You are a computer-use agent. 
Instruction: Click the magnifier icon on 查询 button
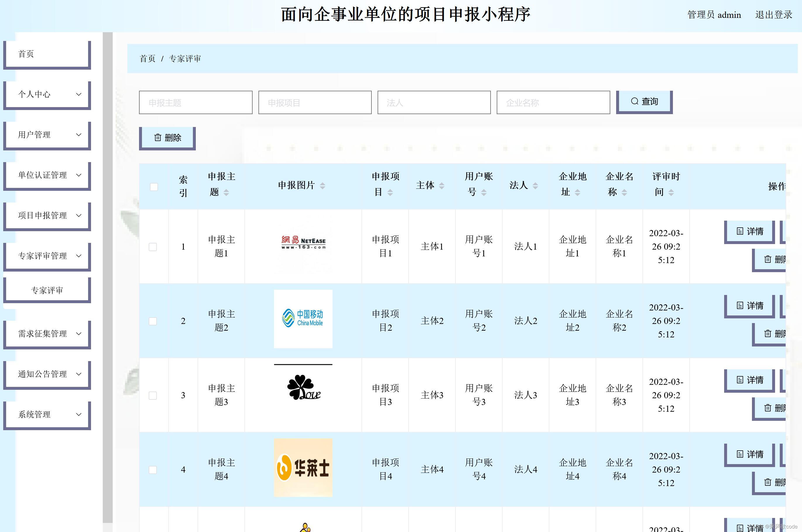click(634, 102)
